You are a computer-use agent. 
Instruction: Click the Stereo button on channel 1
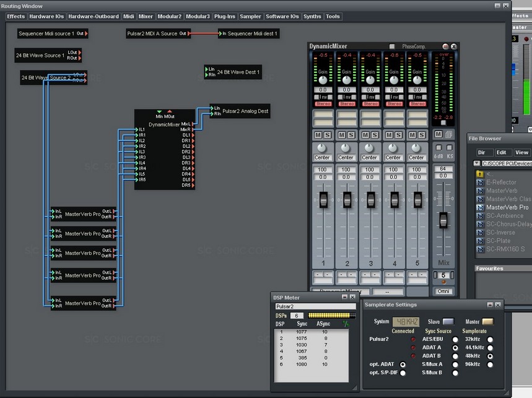click(x=323, y=104)
